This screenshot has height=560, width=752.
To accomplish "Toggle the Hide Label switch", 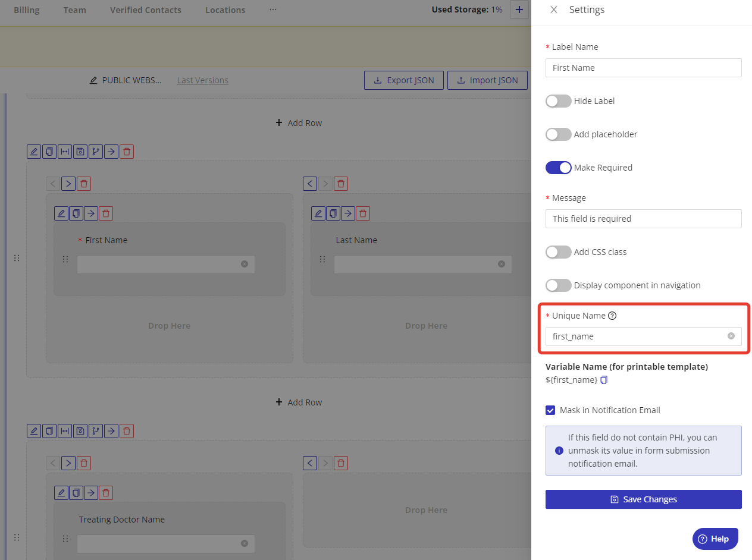I will tap(558, 101).
